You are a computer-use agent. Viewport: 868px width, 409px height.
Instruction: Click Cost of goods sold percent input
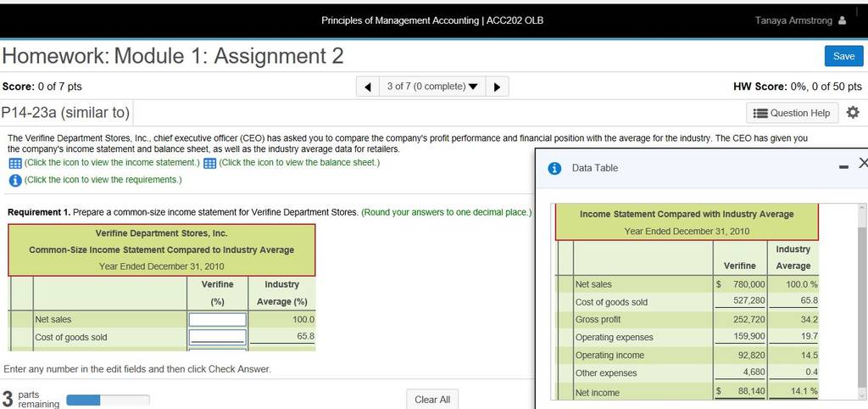[218, 337]
